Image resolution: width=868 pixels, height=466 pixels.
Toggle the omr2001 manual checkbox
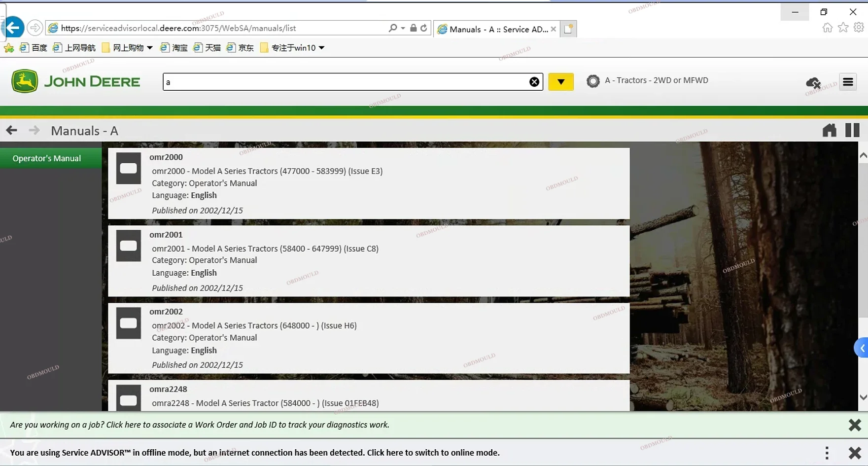click(x=128, y=246)
